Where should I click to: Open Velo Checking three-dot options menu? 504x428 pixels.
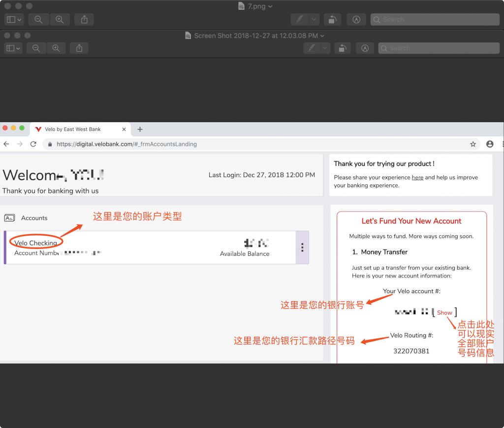coord(302,247)
